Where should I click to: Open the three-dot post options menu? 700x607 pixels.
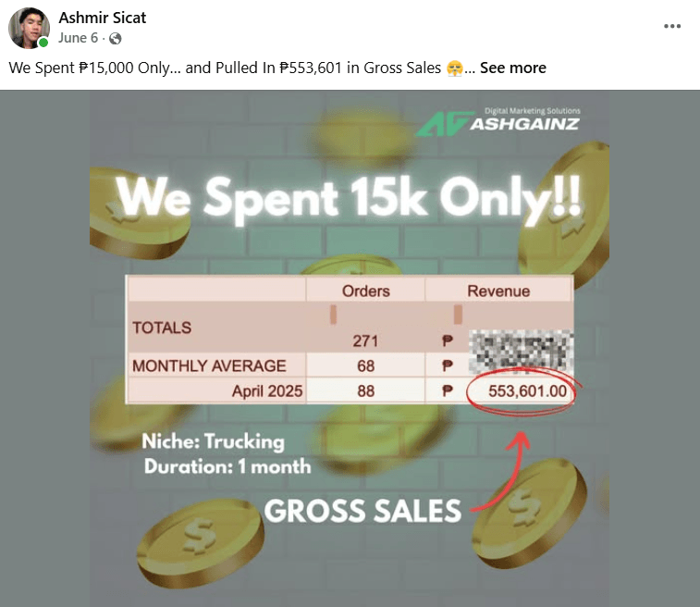tap(672, 26)
